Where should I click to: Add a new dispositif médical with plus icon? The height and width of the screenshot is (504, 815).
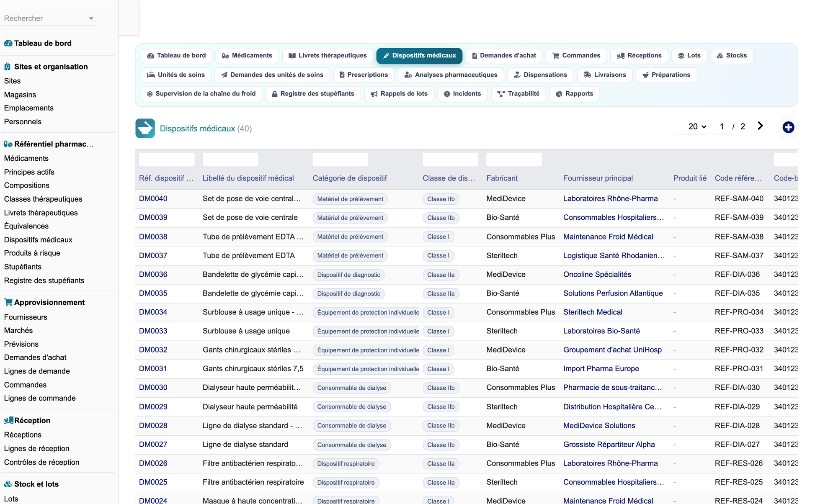788,127
